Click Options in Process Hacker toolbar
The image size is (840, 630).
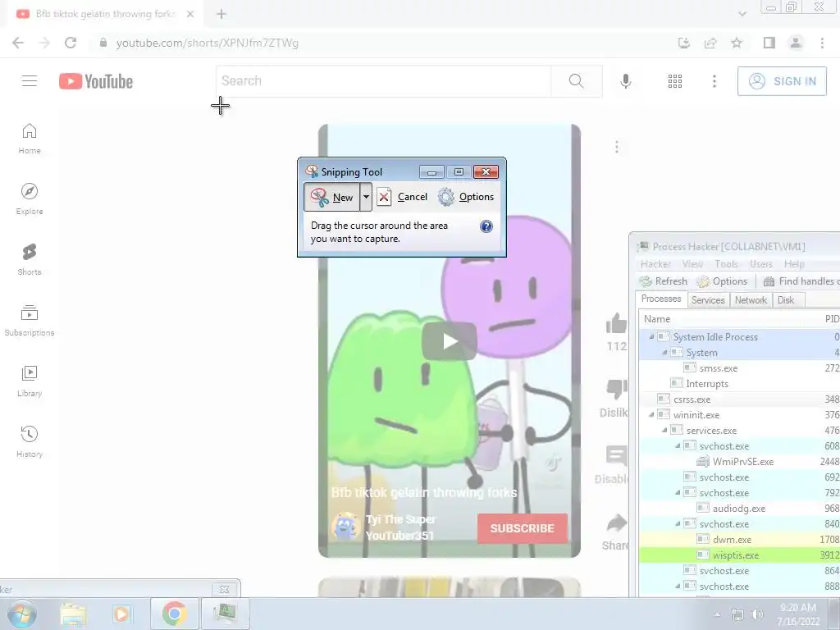722,281
